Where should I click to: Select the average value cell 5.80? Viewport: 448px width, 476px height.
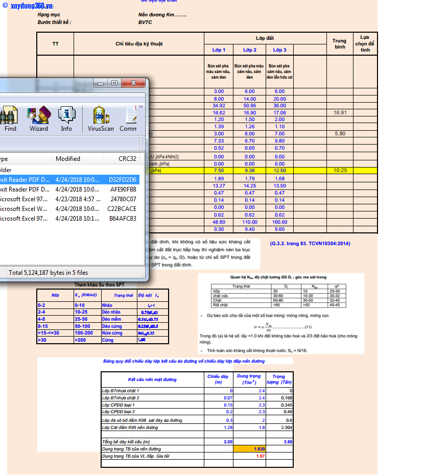point(340,134)
